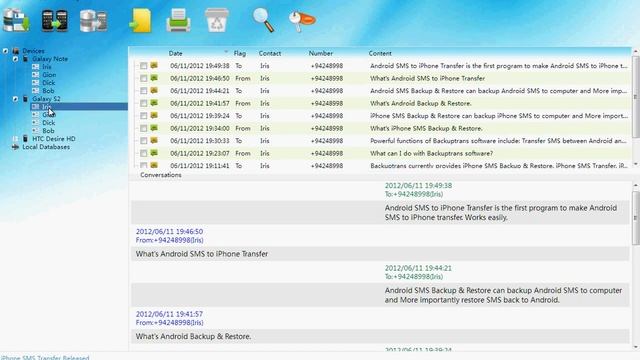Sort by the Content column header
This screenshot has height=360, width=640.
pos(380,53)
